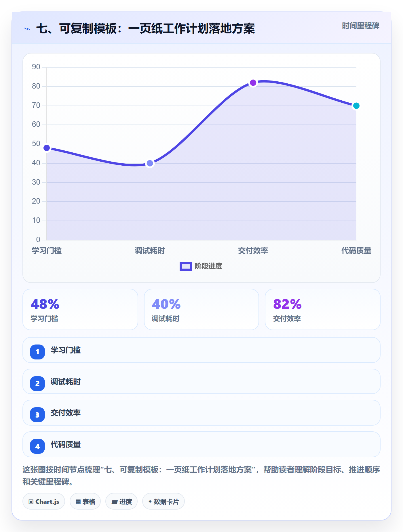
Task: Open the 40% 调试耗时 stat card
Action: [201, 309]
